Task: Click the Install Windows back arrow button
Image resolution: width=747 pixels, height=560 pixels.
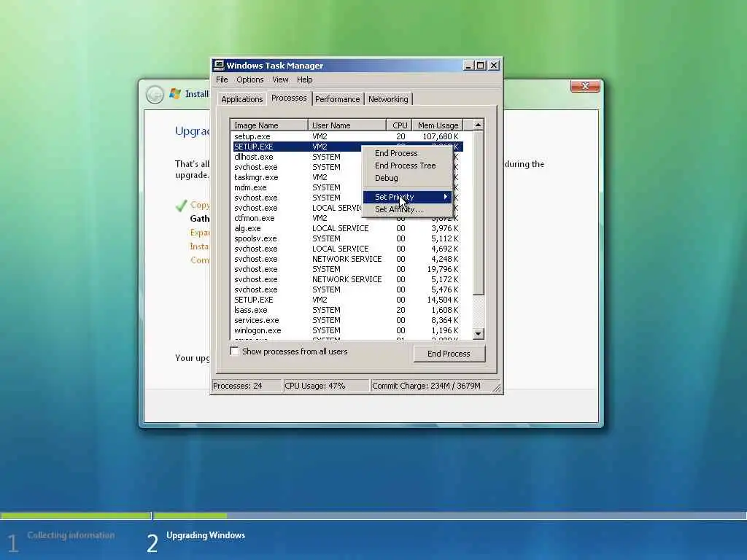Action: pos(155,94)
